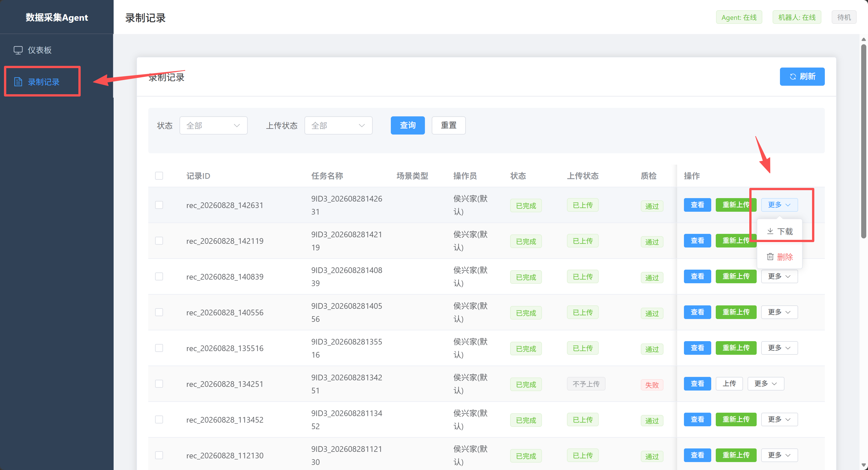
Task: Click 已上传 tag for rec_20260828_142631
Action: pos(583,205)
